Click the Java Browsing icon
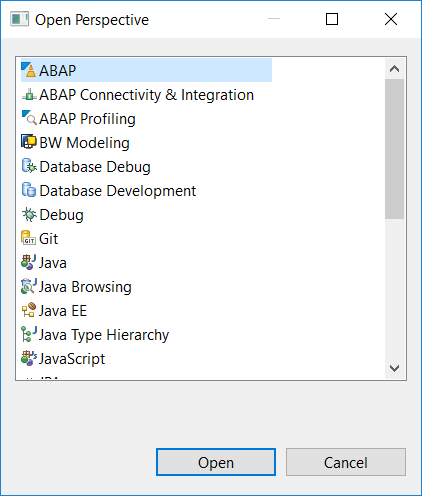Screen dimensions: 422x496 [29, 286]
